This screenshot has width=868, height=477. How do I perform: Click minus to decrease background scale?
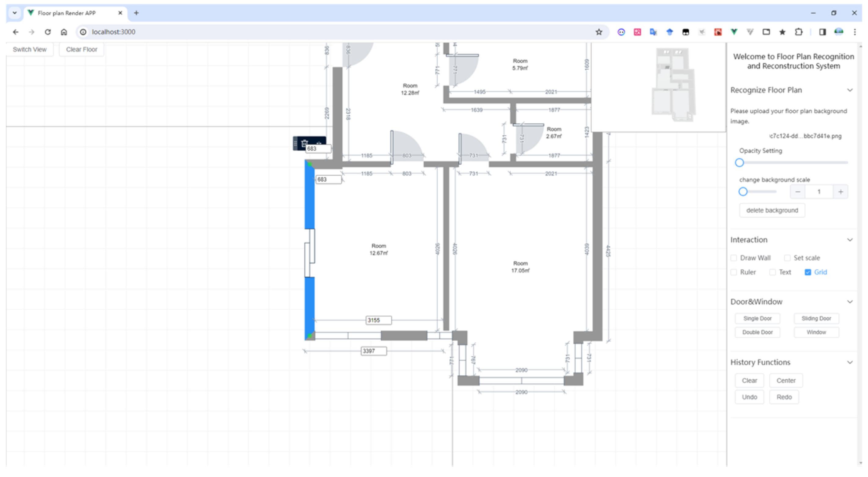pyautogui.click(x=797, y=192)
